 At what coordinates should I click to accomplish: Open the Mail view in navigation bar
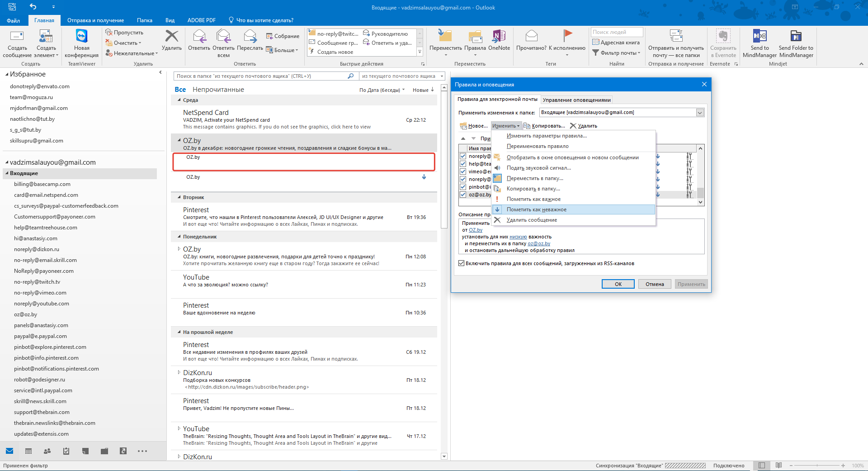point(9,451)
